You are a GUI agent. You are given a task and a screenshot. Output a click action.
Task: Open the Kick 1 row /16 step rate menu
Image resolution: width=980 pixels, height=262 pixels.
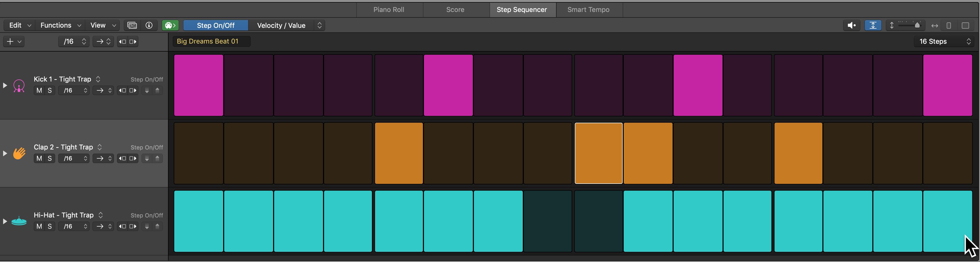74,91
